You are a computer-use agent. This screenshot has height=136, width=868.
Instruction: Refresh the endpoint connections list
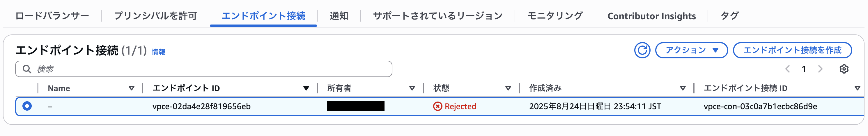point(642,50)
